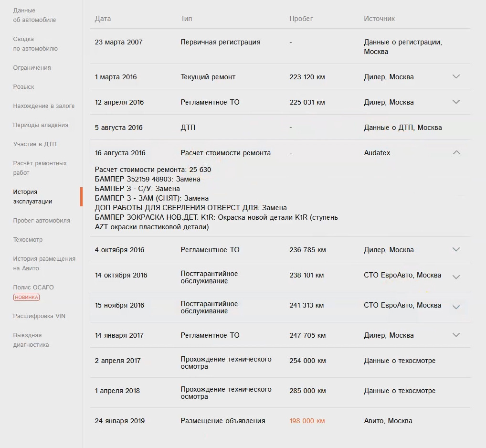This screenshot has width=486, height=448.
Task: Expand the 15 ноября 2016 СТО ЕвроАвто row
Action: pos(456,307)
